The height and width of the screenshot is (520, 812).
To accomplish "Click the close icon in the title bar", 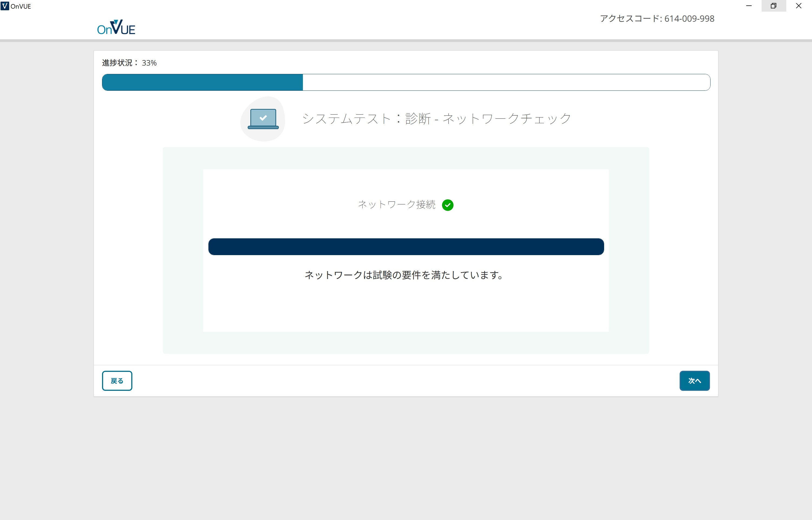I will [798, 6].
